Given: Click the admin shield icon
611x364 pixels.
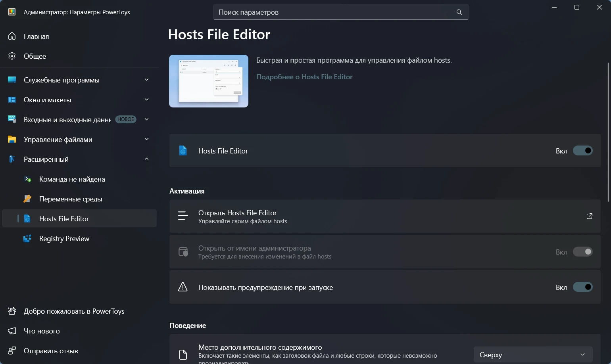Looking at the screenshot, I should (x=183, y=251).
